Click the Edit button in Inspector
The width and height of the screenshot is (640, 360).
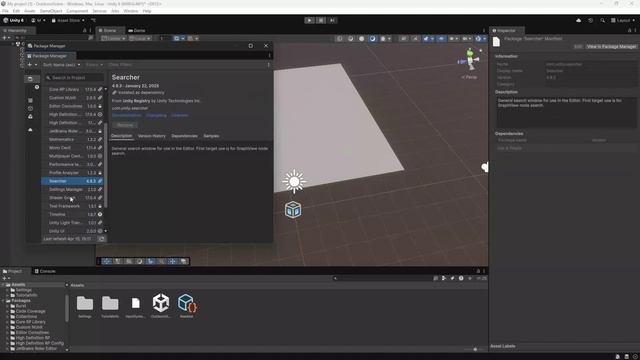578,47
